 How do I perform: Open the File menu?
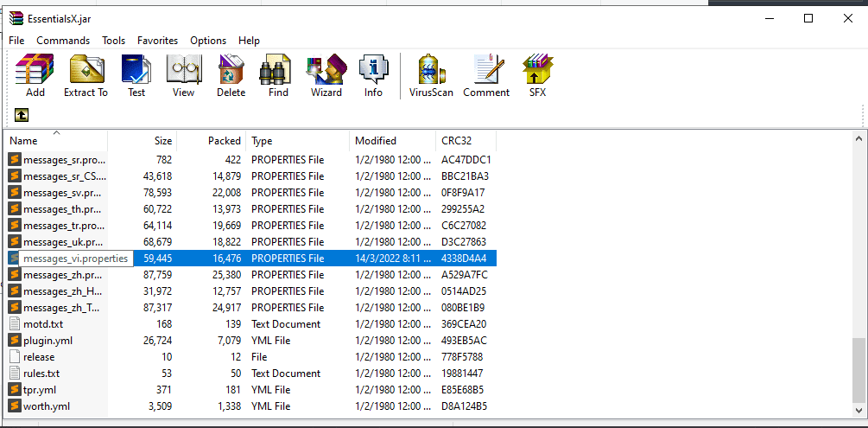coord(16,41)
